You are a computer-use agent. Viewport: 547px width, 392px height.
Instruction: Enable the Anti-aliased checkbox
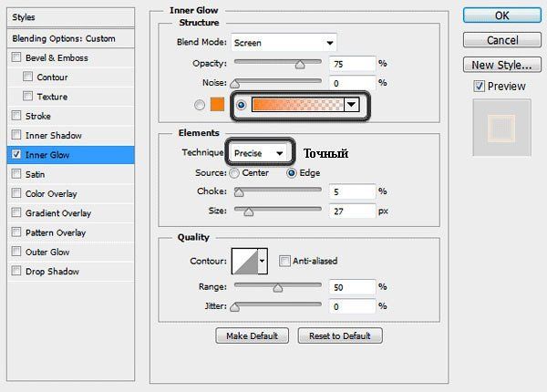pos(284,261)
